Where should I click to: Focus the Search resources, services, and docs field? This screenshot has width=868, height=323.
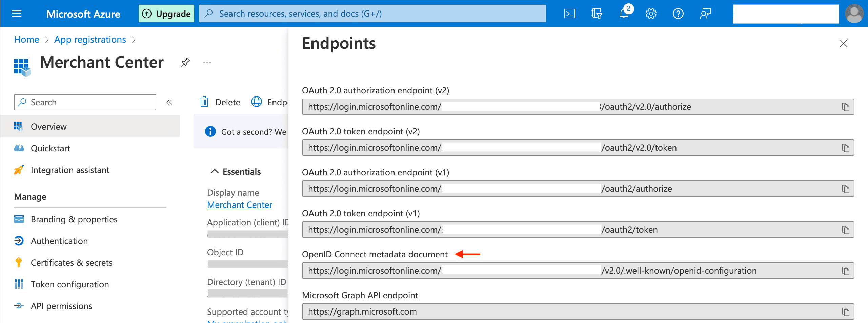click(x=372, y=14)
